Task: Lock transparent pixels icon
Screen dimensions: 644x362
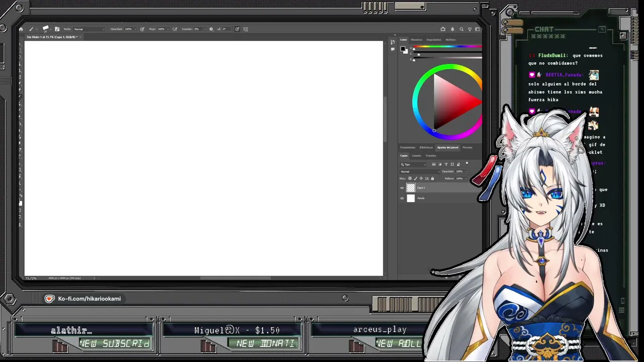Action: 410,178
